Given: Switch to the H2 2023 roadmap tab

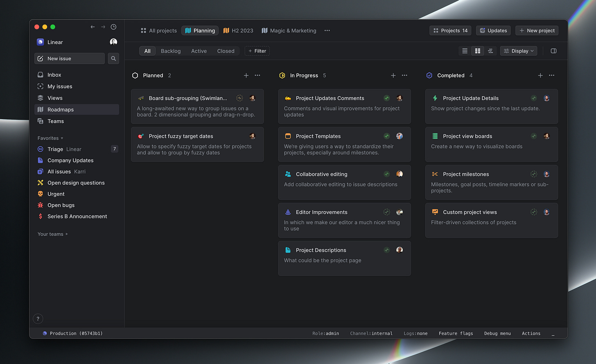Looking at the screenshot, I should pyautogui.click(x=238, y=31).
